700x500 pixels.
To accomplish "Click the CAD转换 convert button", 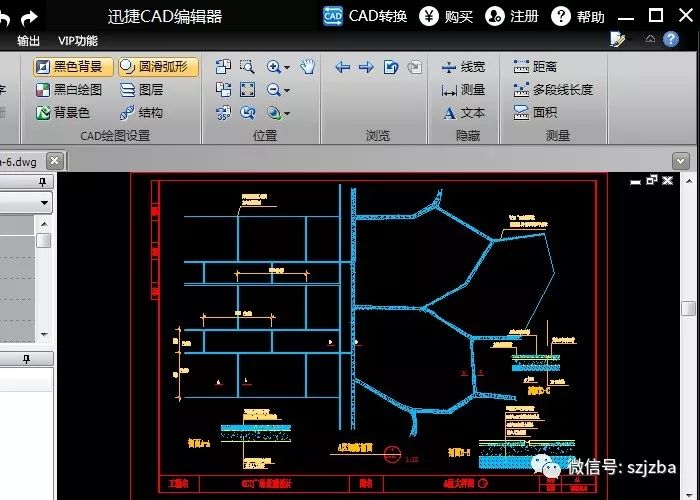I will coord(365,17).
